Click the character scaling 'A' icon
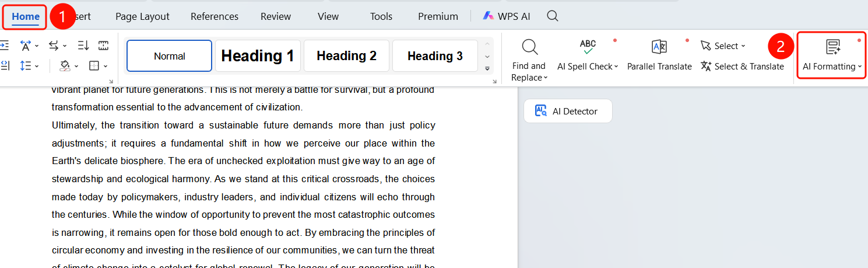868x268 pixels. click(x=25, y=46)
